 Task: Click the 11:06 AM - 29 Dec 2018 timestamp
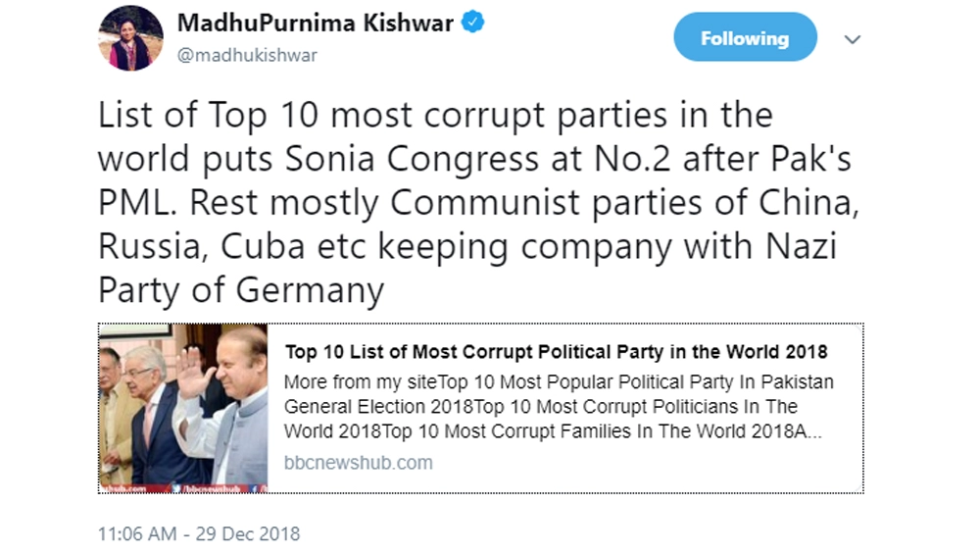point(199,534)
